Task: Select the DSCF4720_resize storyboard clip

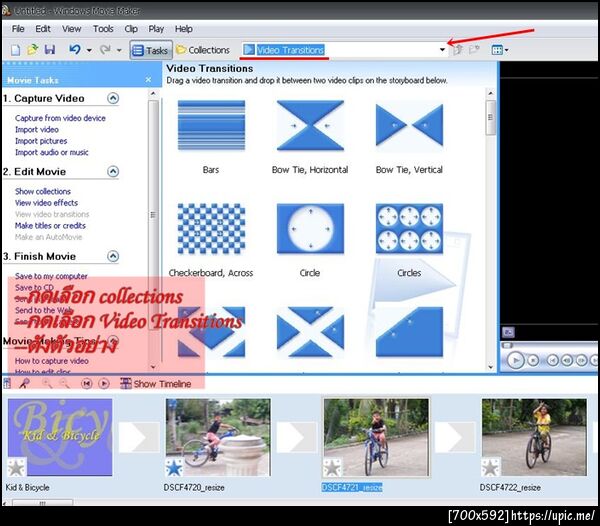Action: pos(218,437)
